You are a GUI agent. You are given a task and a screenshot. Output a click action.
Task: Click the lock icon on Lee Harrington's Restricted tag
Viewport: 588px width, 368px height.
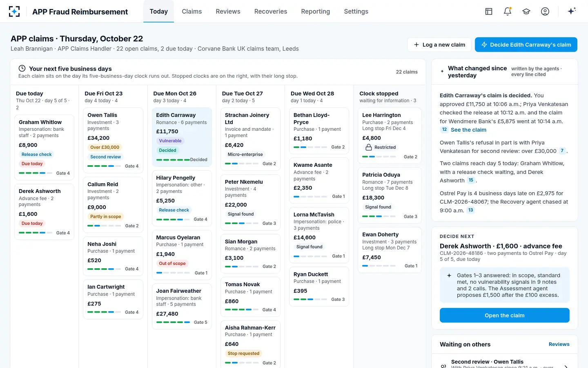(x=369, y=147)
